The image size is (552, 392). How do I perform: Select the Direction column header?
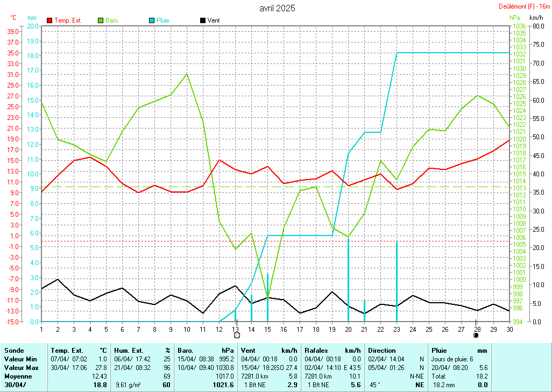(382, 350)
